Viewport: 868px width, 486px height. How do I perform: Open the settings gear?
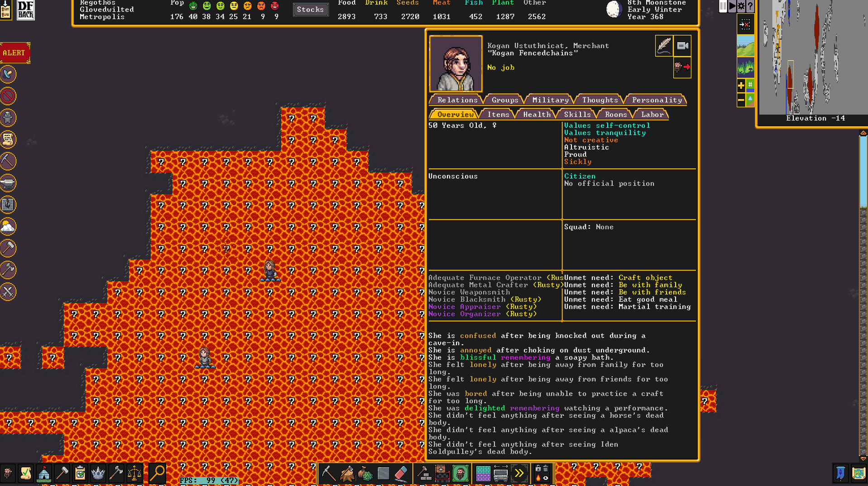pyautogui.click(x=741, y=6)
